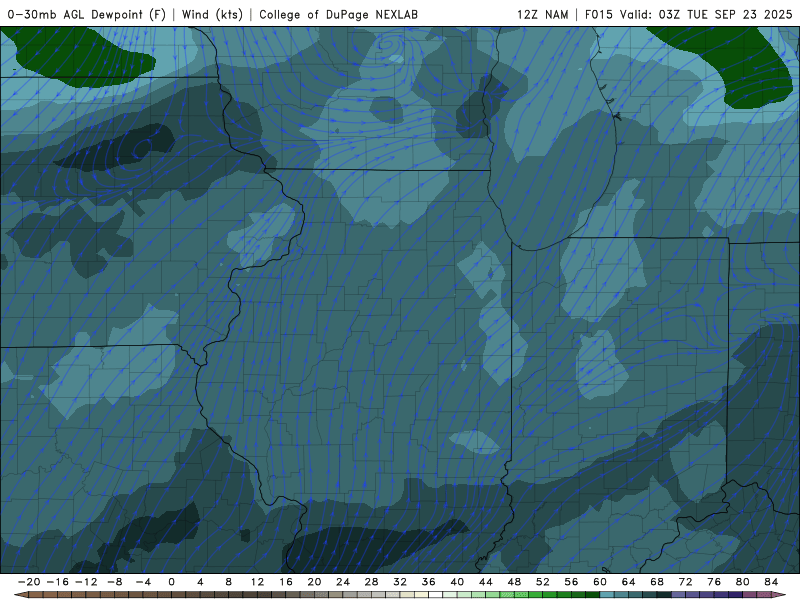The width and height of the screenshot is (800, 600).
Task: Click the '24' legend scale label
Action: tap(343, 582)
